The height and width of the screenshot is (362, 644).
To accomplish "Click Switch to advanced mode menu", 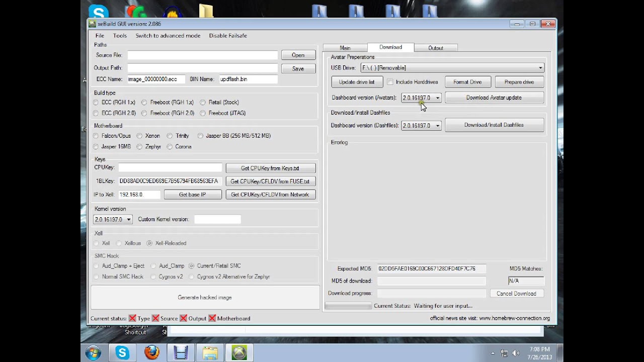I will 168,36.
